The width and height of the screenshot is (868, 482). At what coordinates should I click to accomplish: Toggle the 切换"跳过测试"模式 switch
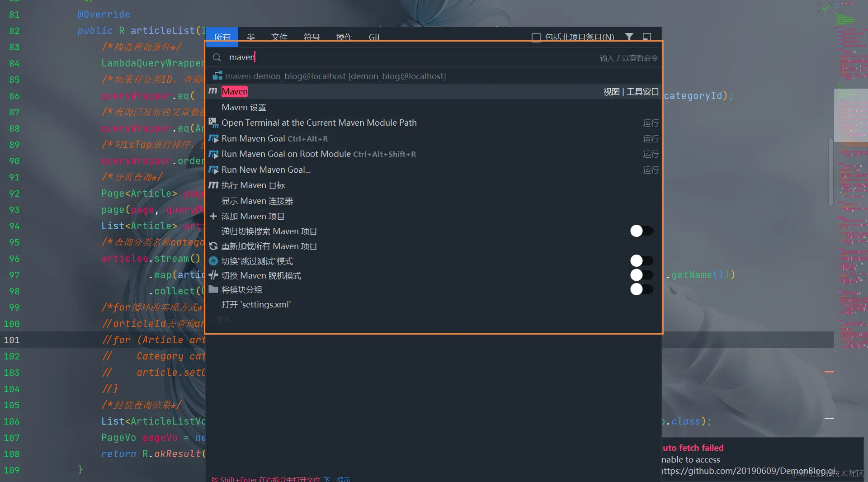642,261
